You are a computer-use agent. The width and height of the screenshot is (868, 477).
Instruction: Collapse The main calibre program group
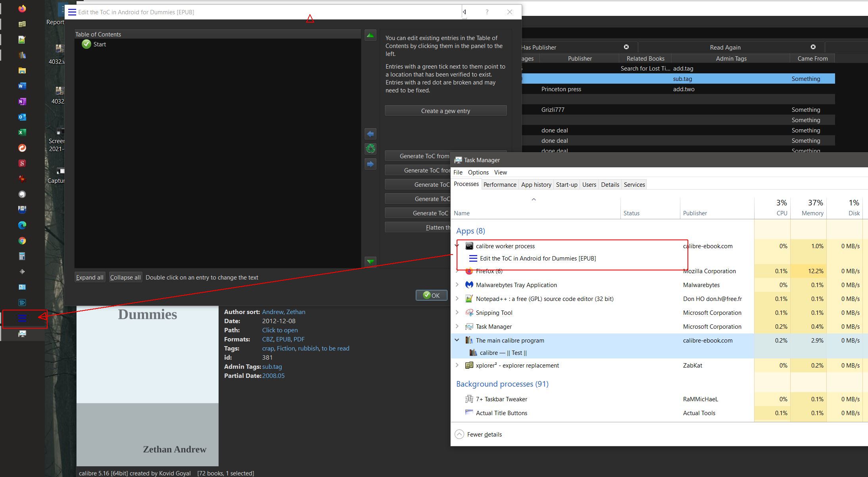pos(457,340)
